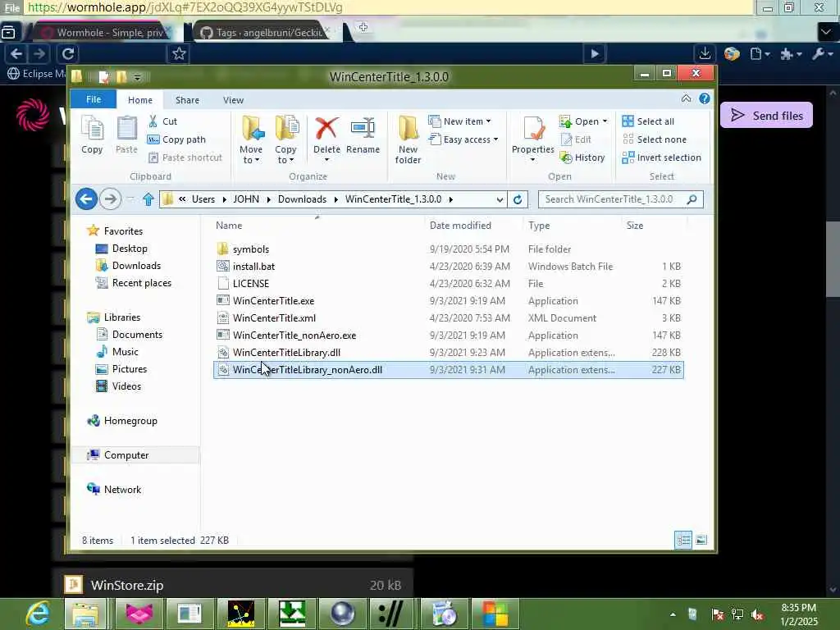Click Copy path in the Clipboard group
The height and width of the screenshot is (630, 840).
(177, 139)
